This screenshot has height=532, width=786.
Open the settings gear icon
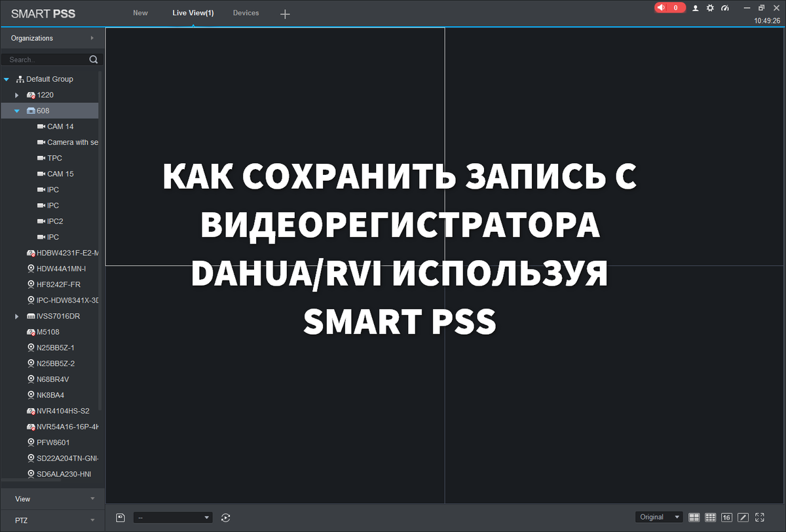[710, 9]
